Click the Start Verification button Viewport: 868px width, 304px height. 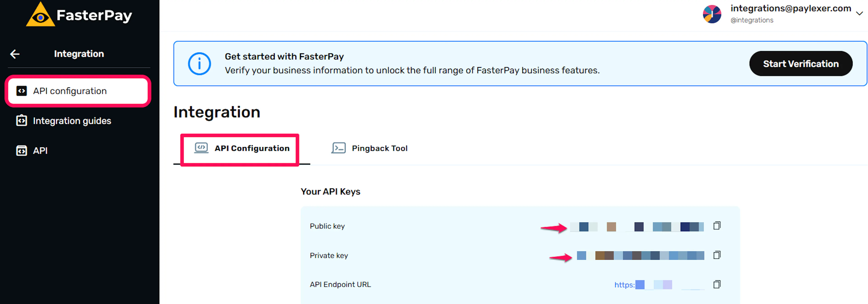(x=801, y=64)
